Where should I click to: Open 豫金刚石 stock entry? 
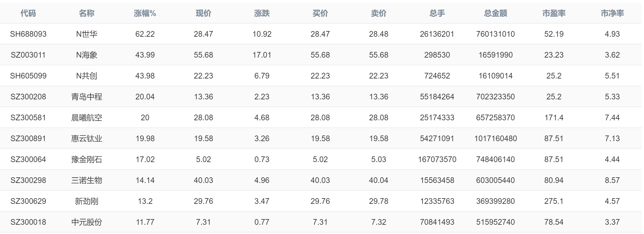(x=86, y=159)
